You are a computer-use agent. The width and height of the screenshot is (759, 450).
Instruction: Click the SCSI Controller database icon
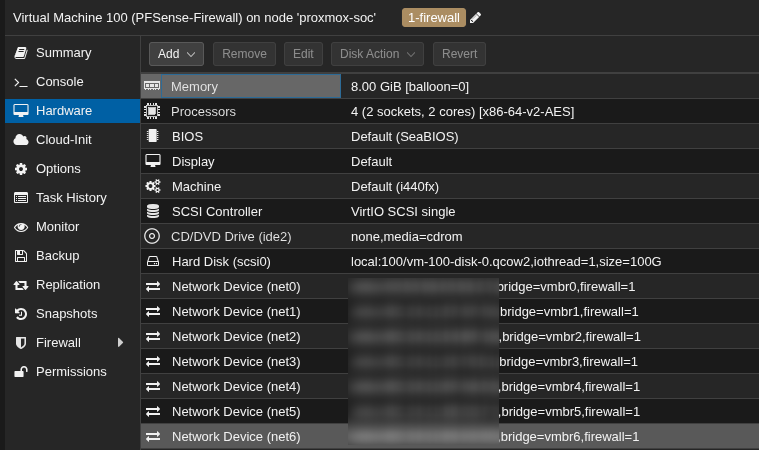tap(152, 211)
